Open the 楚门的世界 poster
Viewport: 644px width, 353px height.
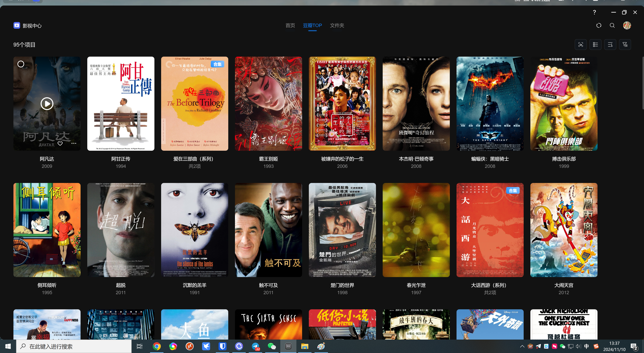click(x=342, y=230)
